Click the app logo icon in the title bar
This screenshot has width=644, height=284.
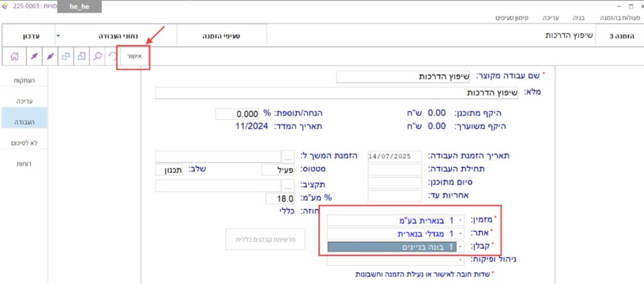pos(6,6)
